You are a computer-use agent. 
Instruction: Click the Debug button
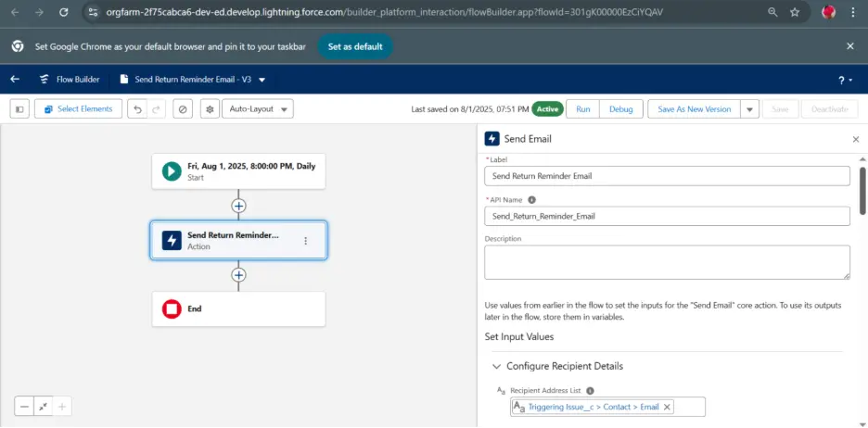coord(620,109)
